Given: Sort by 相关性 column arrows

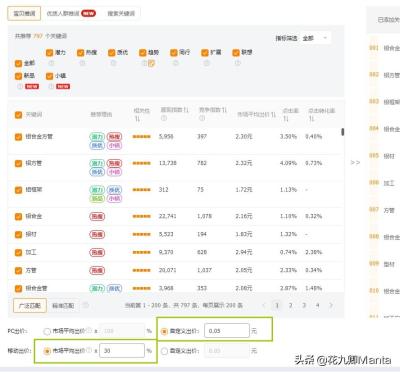Looking at the screenshot, I should [137, 119].
